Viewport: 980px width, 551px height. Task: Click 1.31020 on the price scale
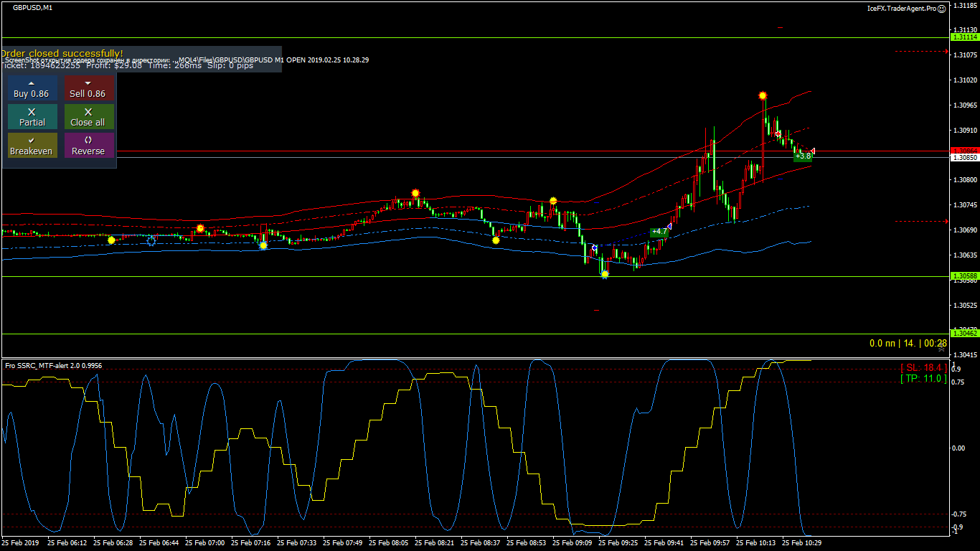pyautogui.click(x=964, y=80)
